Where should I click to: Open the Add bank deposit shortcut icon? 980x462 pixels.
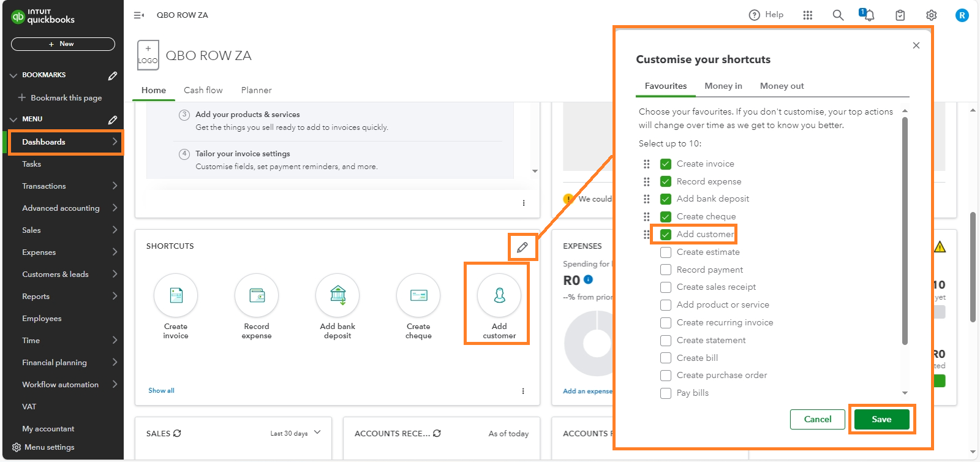[337, 295]
